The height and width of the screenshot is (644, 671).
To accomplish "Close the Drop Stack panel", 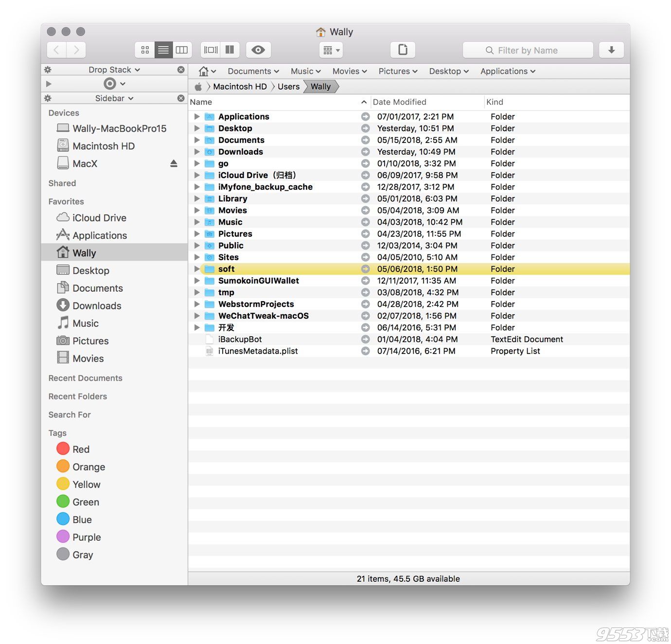I will (181, 70).
